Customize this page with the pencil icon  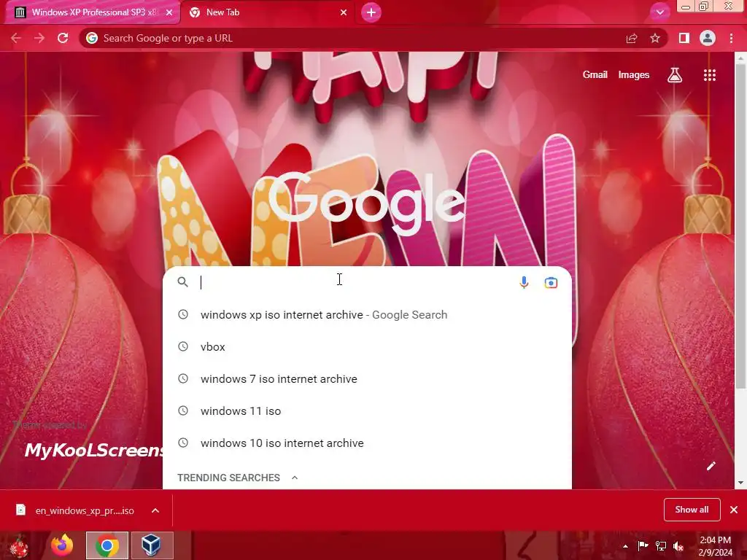711,466
